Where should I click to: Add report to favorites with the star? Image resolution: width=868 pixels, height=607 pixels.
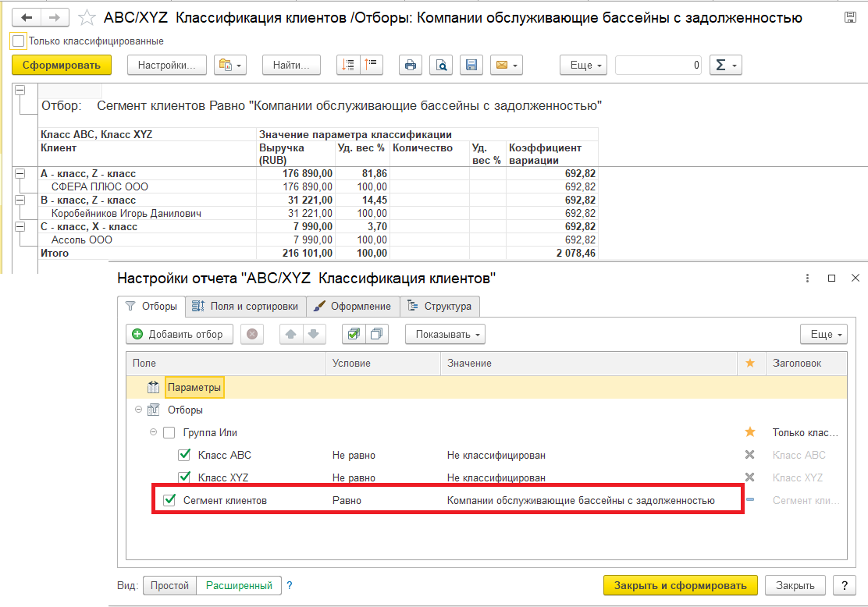coord(88,18)
